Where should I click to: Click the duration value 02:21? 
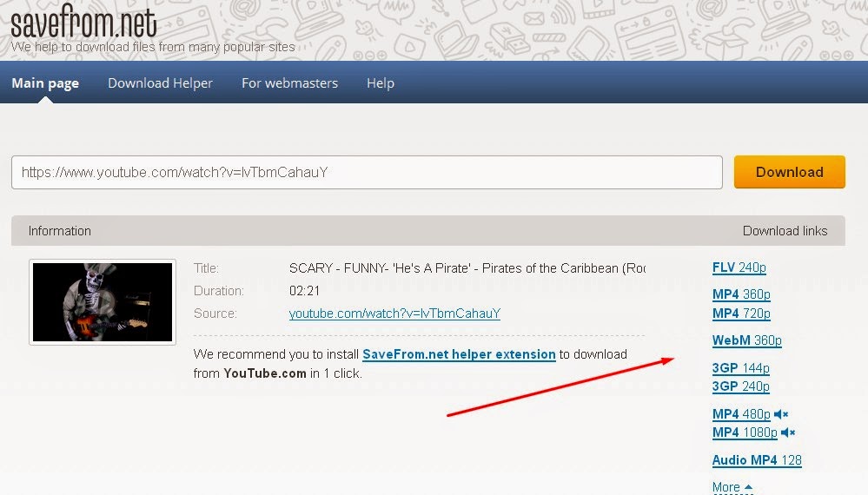(x=304, y=291)
